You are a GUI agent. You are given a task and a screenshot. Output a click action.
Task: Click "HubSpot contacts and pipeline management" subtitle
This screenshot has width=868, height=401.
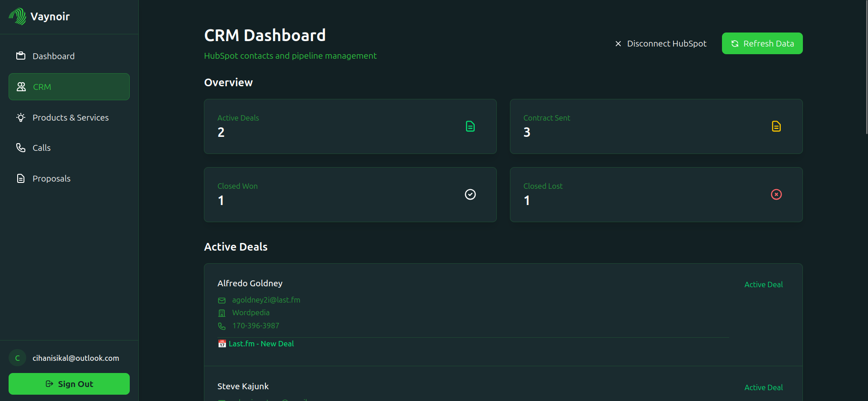tap(290, 56)
